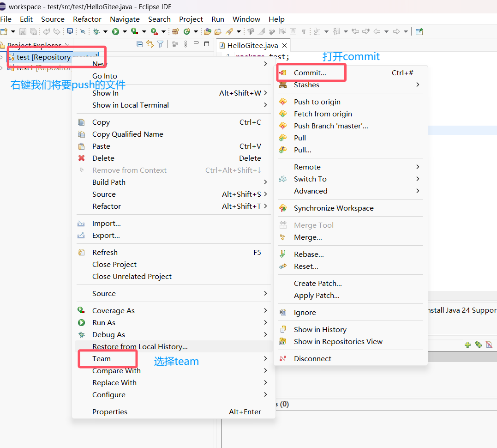This screenshot has width=497, height=448.
Task: Select the Team context menu entry
Action: (173, 358)
